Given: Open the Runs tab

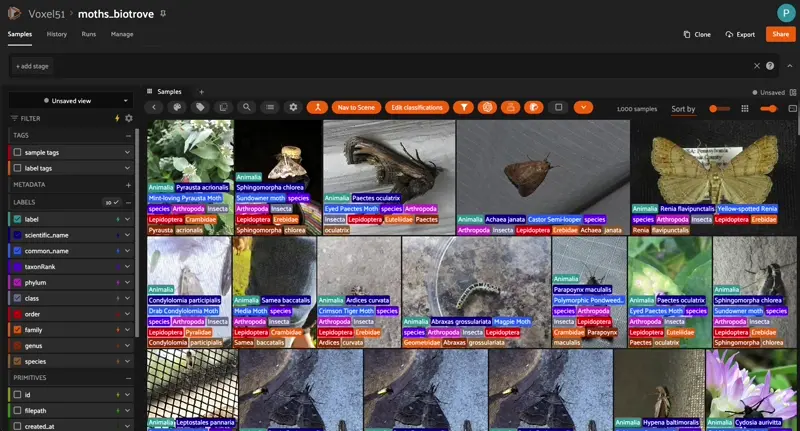Looking at the screenshot, I should pyautogui.click(x=89, y=34).
